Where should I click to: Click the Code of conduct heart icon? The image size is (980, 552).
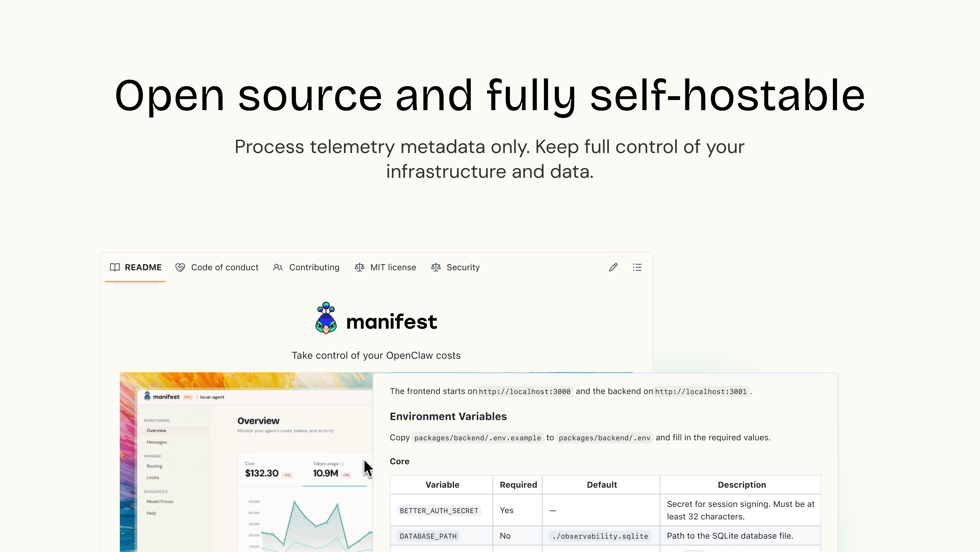180,267
